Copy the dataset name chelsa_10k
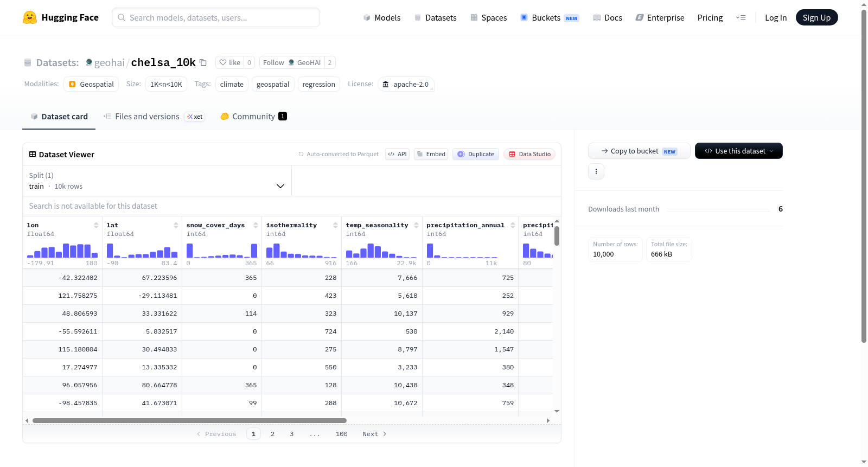The image size is (868, 467). [203, 62]
